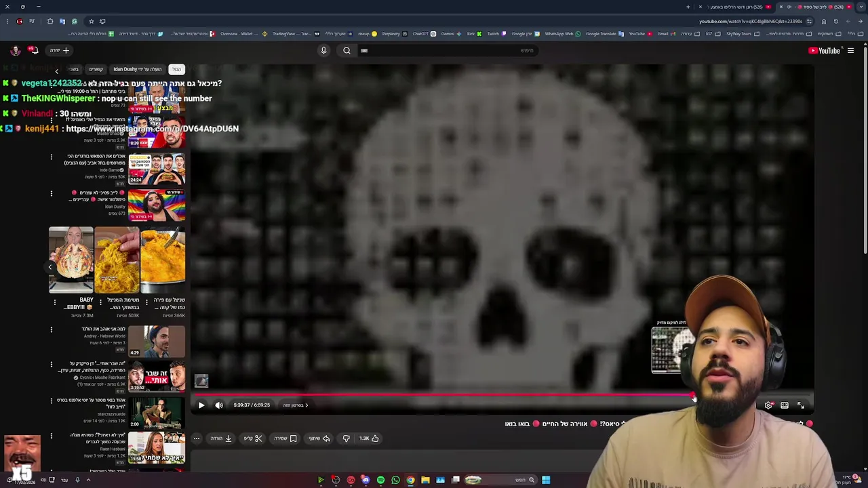Open options for the rainbow flag video

tap(52, 194)
